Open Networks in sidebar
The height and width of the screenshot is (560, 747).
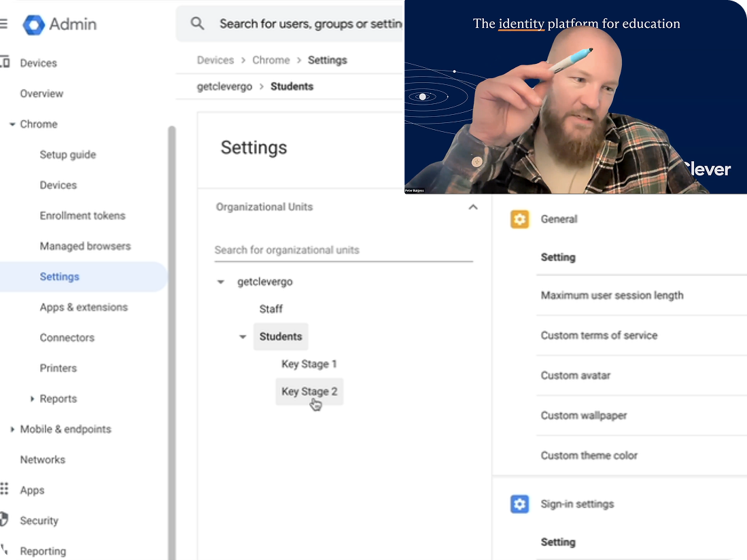[42, 459]
